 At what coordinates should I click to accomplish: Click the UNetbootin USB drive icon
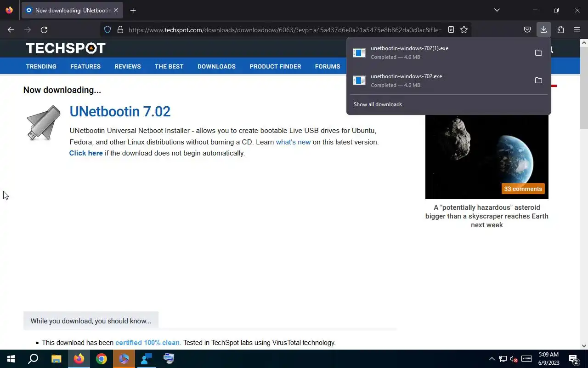43,123
